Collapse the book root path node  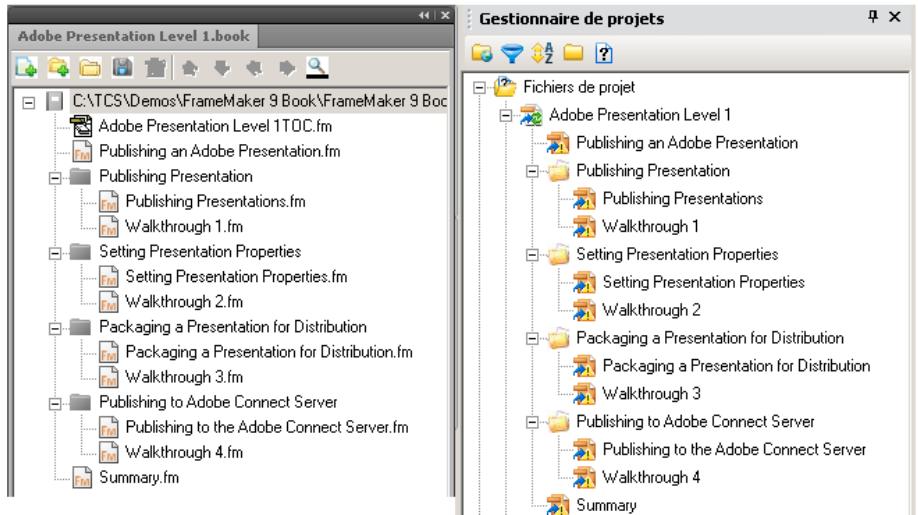29,103
